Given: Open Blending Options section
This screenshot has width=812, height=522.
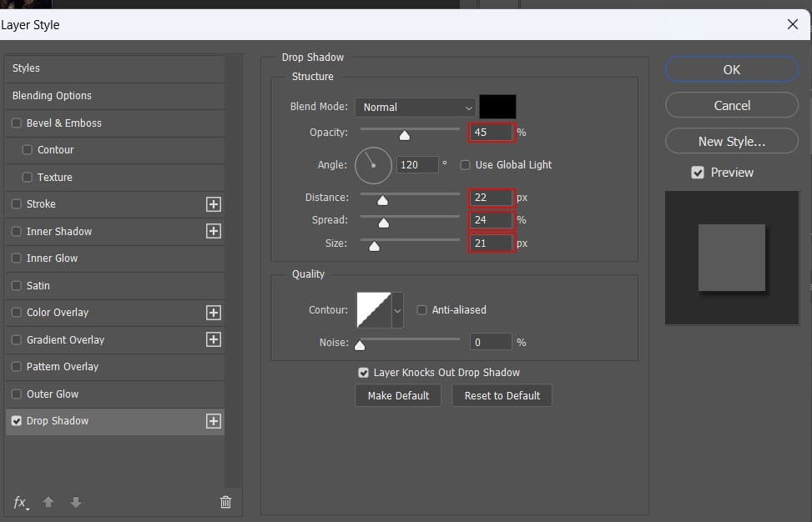Looking at the screenshot, I should [x=115, y=96].
